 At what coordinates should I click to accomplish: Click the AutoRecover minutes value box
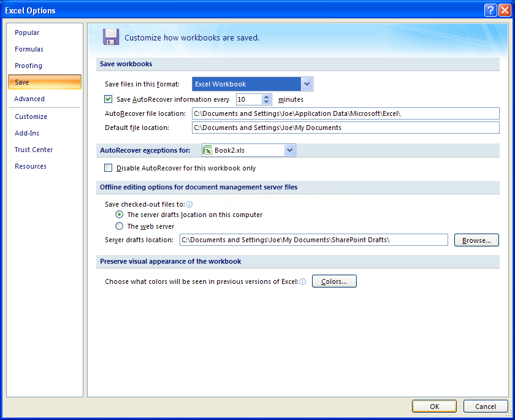[x=250, y=99]
